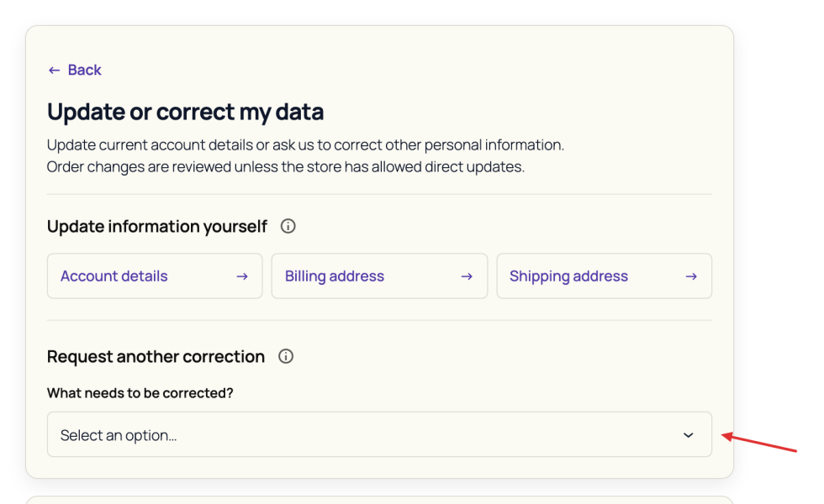Click the 'Update or correct my data' heading

pos(186,112)
